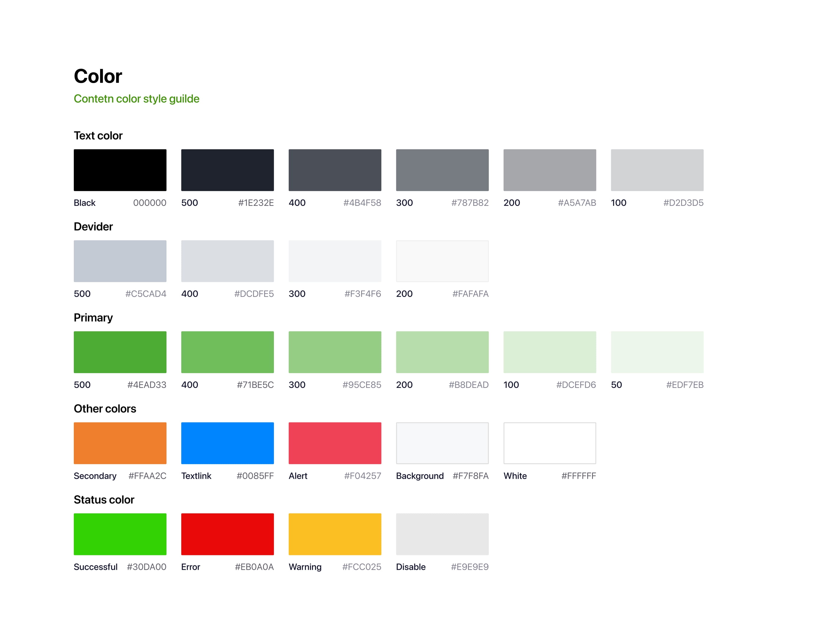Select the Primary 500 #4EAD33 swatch

click(x=120, y=352)
